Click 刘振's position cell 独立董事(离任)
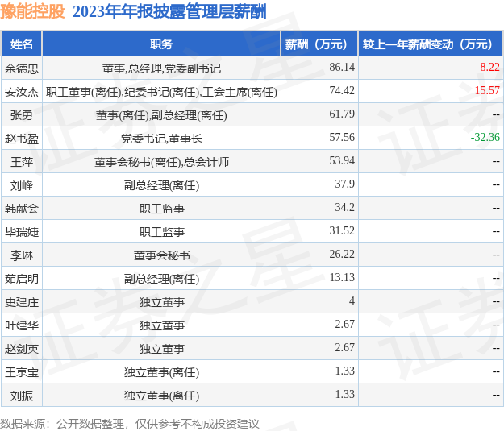Viewport: 504px width, 431px height. coord(161,396)
